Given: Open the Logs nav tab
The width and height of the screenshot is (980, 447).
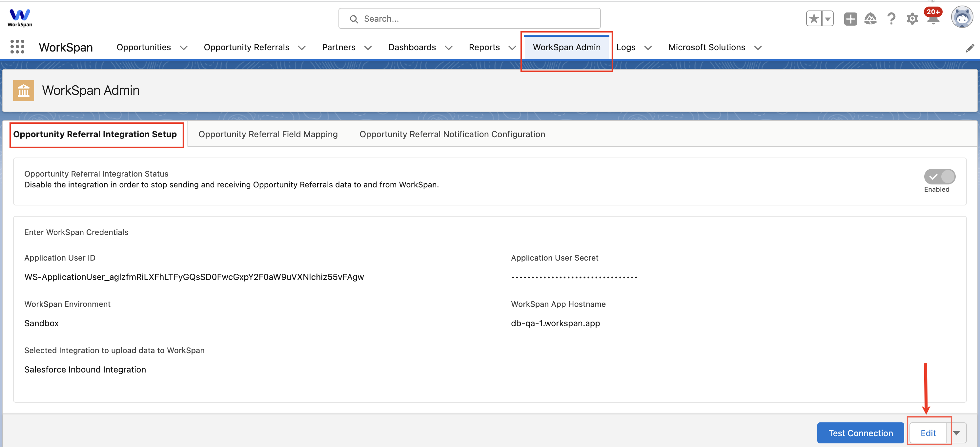Looking at the screenshot, I should coord(626,47).
